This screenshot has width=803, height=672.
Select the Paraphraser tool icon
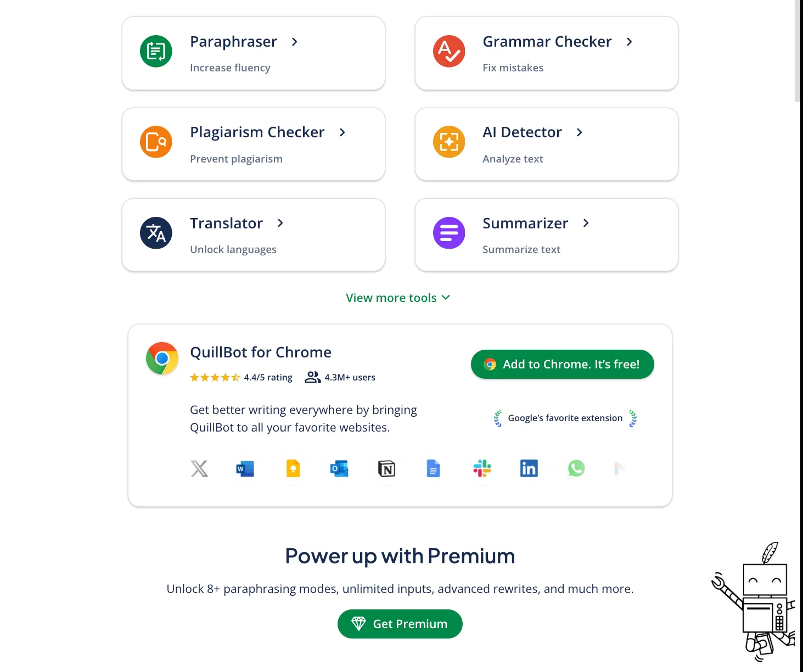(155, 51)
